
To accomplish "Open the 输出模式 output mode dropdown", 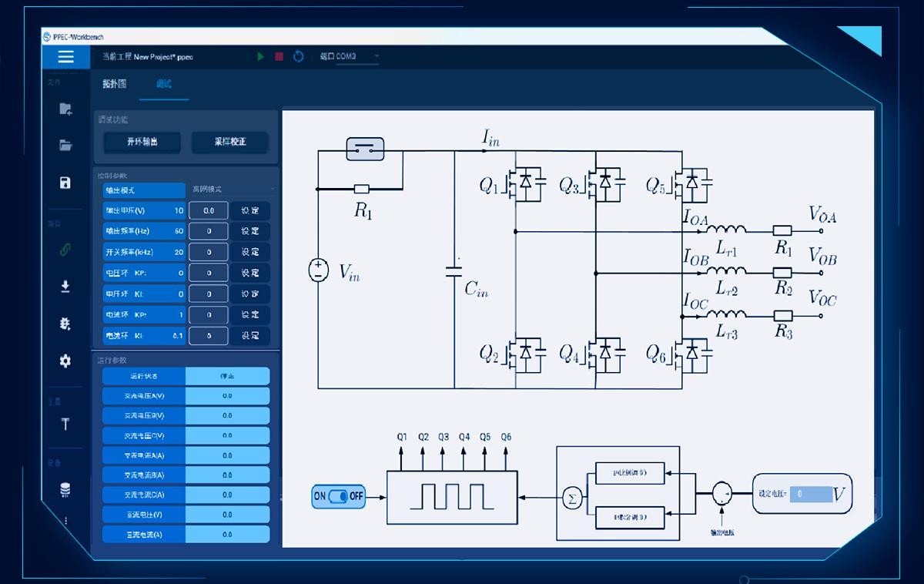I will 232,190.
